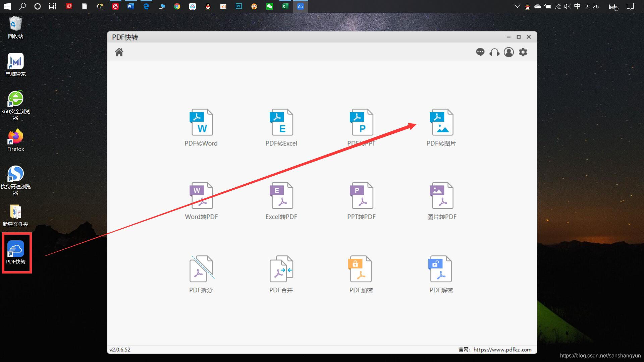Visit the official website link www.pdfkz.com
This screenshot has height=362, width=644.
(502, 350)
